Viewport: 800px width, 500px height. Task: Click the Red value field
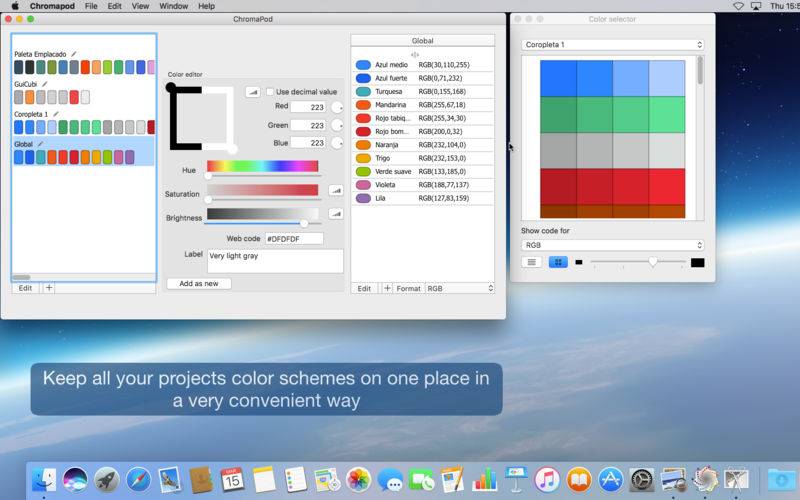coord(308,107)
